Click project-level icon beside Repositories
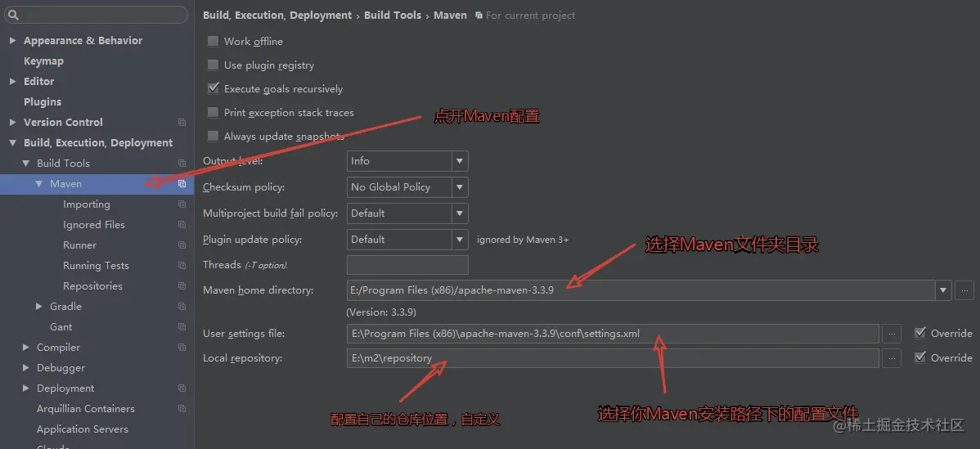 [x=182, y=286]
